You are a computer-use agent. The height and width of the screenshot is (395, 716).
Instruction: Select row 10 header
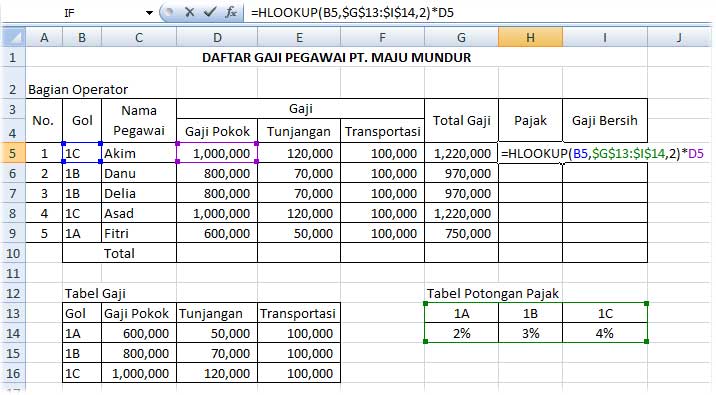click(x=13, y=253)
